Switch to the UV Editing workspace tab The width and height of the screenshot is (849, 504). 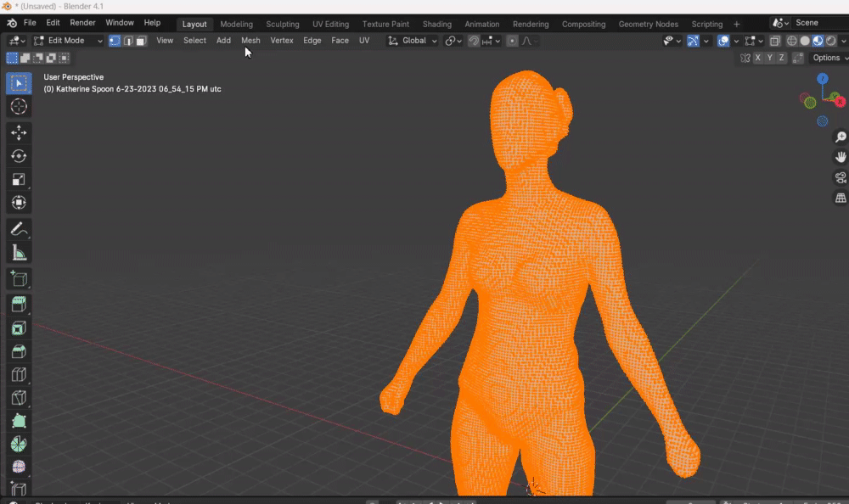pos(331,25)
